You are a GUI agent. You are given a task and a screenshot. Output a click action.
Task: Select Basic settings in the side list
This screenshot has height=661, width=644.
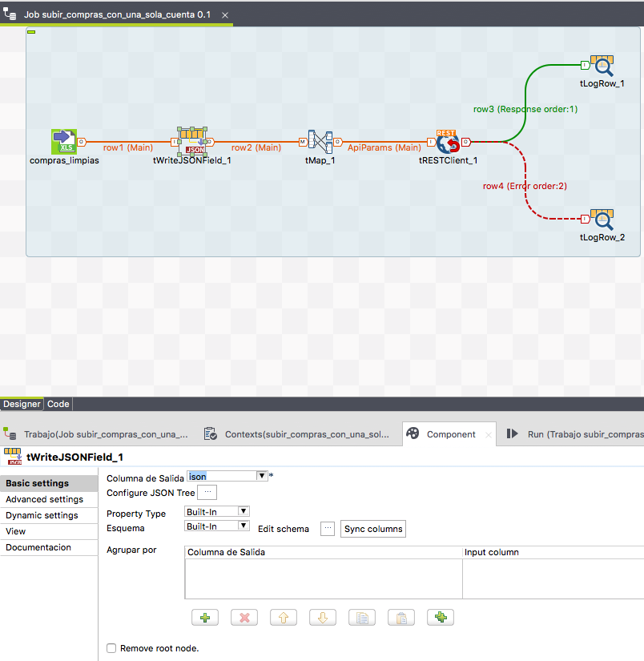coord(49,483)
